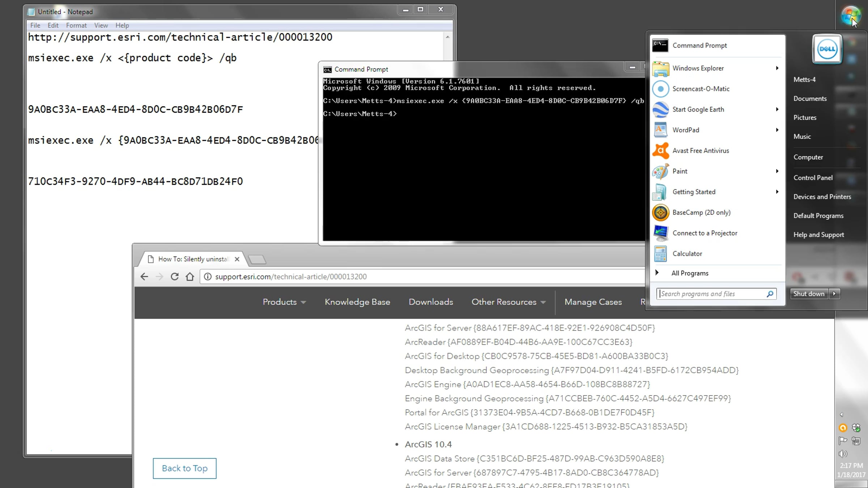Open Command Prompt from Start menu

(699, 46)
